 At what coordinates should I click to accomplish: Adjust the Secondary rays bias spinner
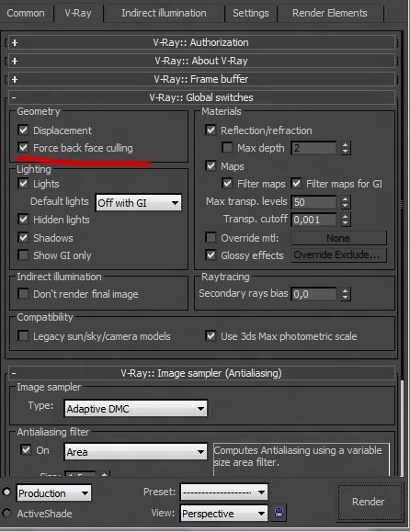click(345, 294)
